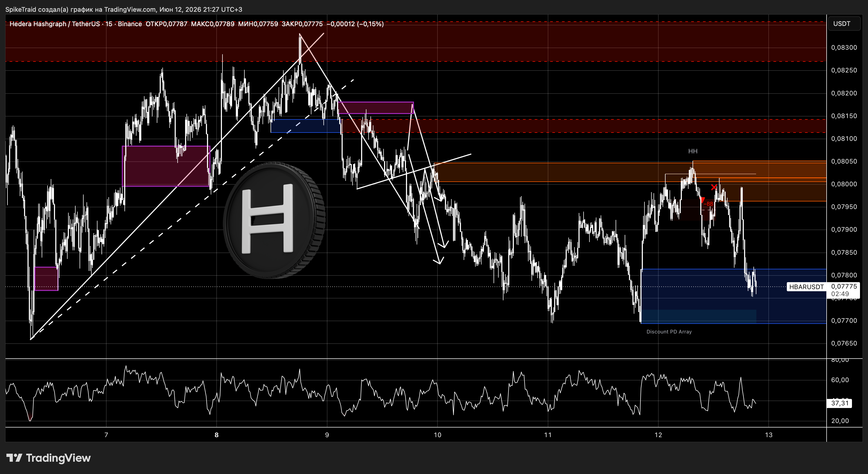Click date label 11 on time axis

(x=548, y=435)
